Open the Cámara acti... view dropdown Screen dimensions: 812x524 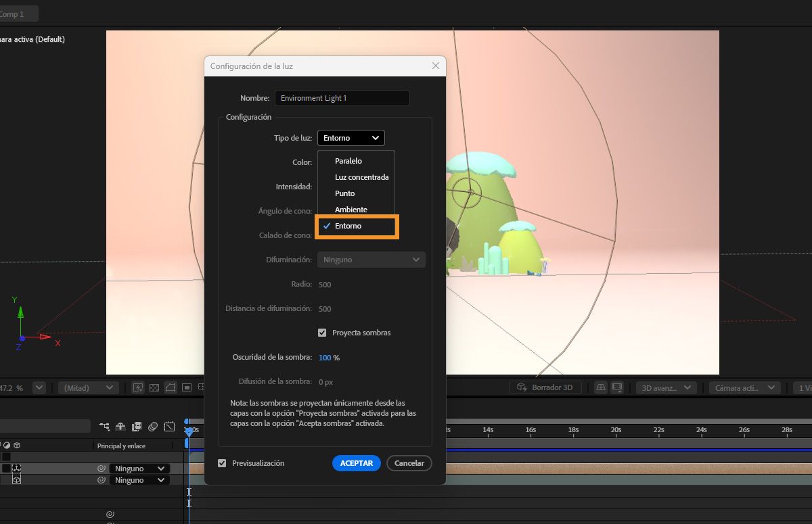coord(745,387)
